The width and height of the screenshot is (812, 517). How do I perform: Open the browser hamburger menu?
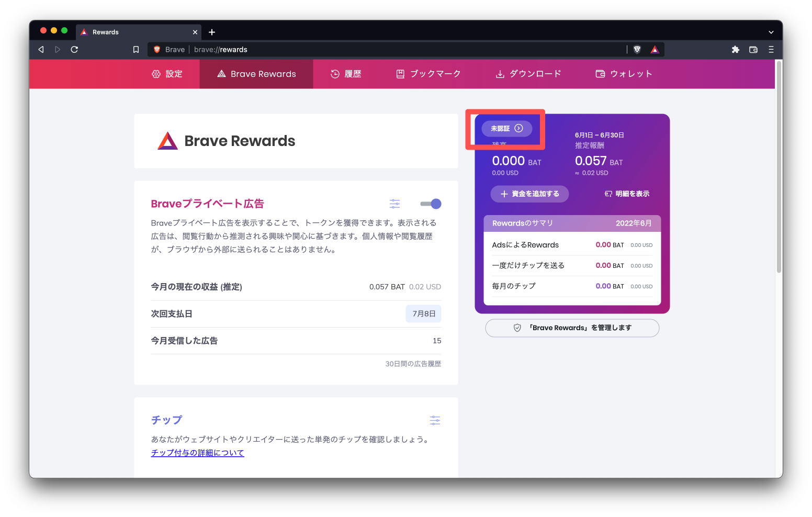771,50
